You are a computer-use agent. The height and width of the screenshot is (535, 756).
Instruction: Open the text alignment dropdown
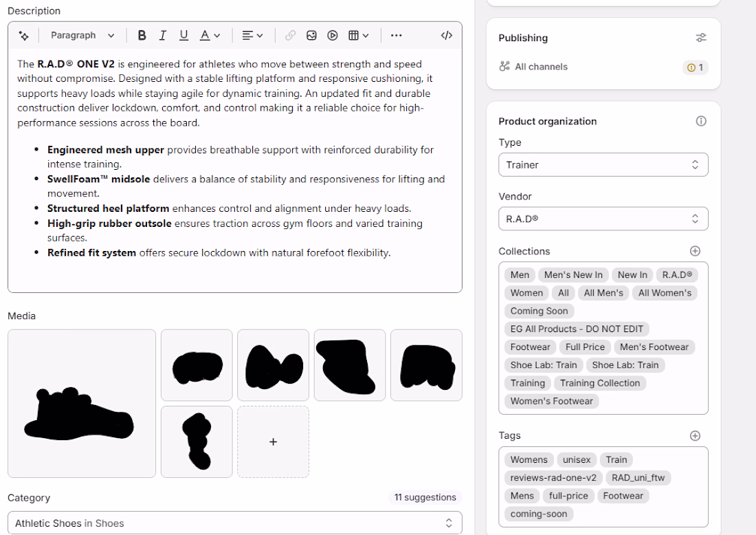[x=252, y=36]
